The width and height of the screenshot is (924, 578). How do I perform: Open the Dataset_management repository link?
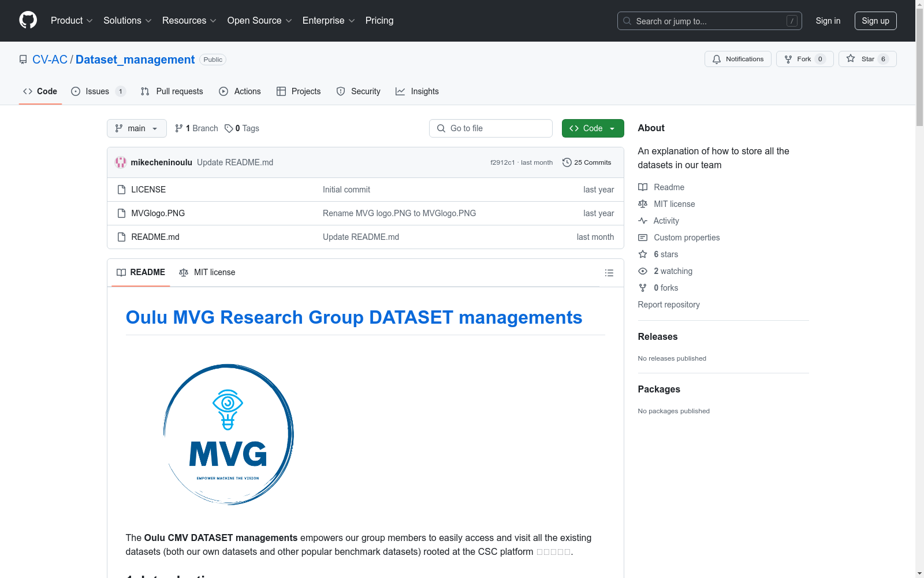[x=135, y=60]
